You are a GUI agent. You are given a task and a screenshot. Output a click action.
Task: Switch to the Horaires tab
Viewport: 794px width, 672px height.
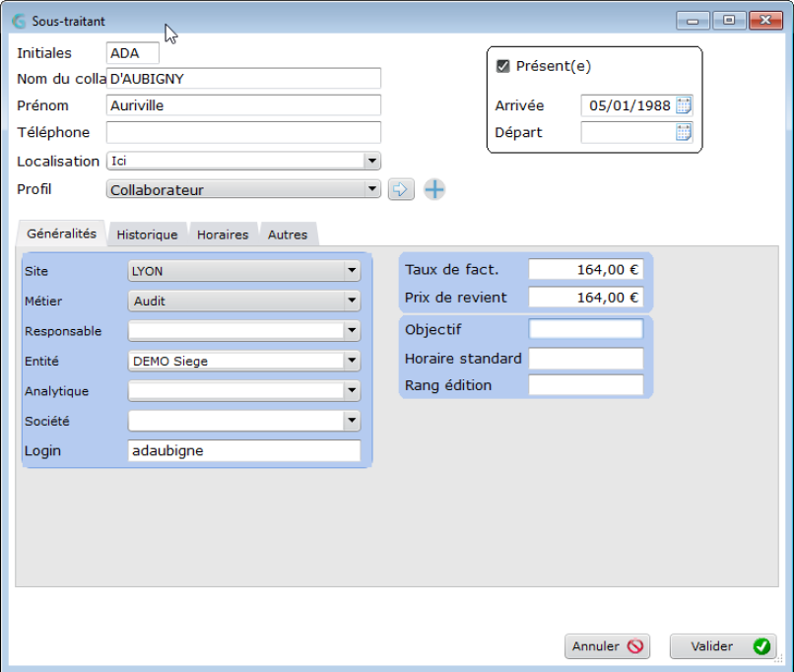[x=223, y=235]
